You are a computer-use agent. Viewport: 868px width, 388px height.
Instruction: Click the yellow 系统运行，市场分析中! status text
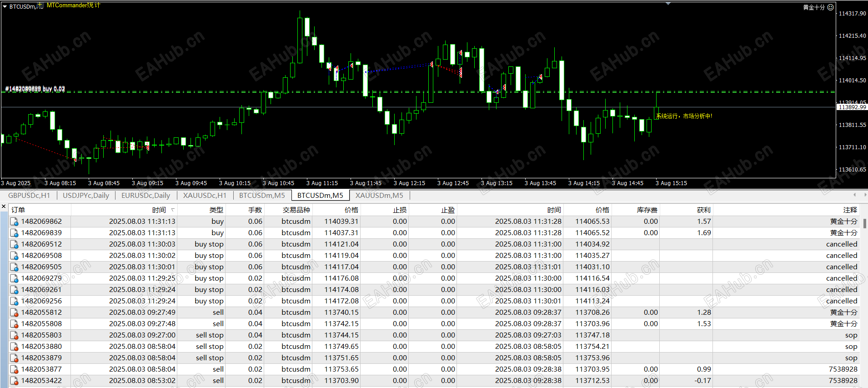click(x=684, y=116)
